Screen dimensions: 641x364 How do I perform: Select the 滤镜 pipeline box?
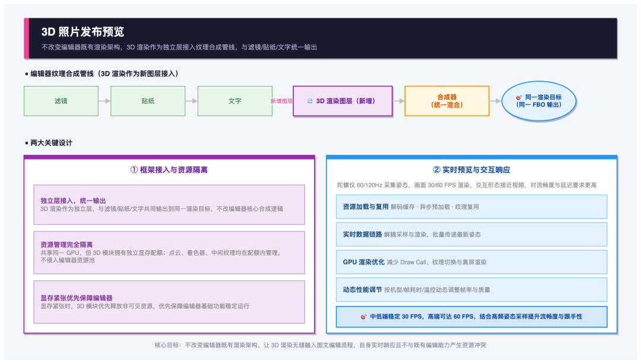61,101
